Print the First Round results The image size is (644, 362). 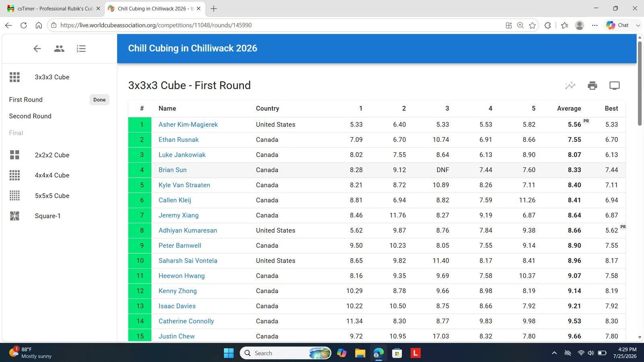592,85
